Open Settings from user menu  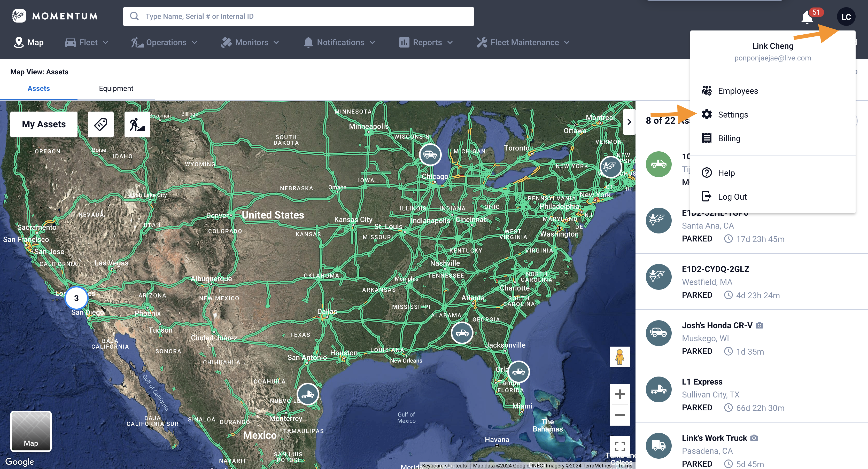click(773, 115)
